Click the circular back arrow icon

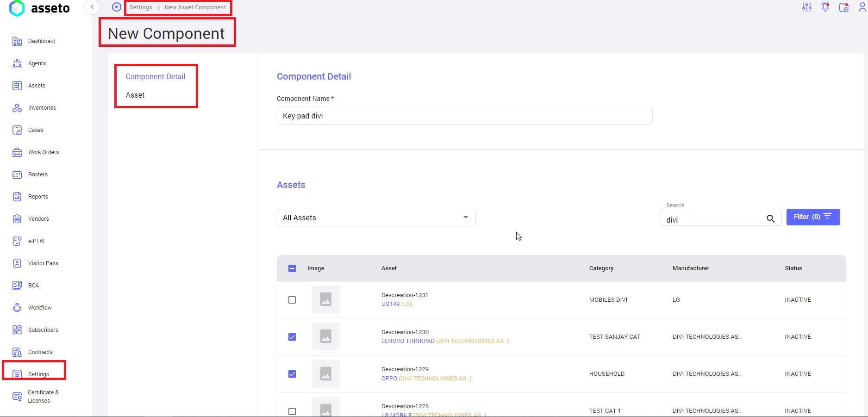point(117,7)
